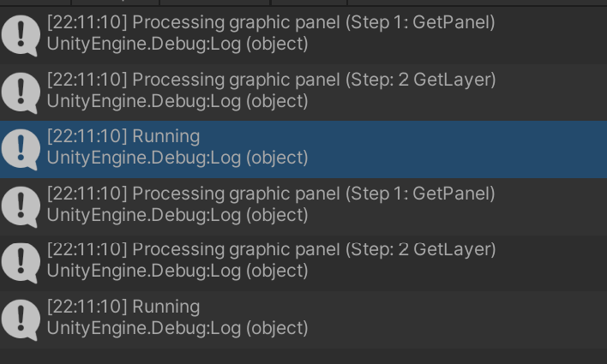Click 'UnityEngine.Debug:Log (object)' under the last Running entry
607x364 pixels.
click(177, 327)
